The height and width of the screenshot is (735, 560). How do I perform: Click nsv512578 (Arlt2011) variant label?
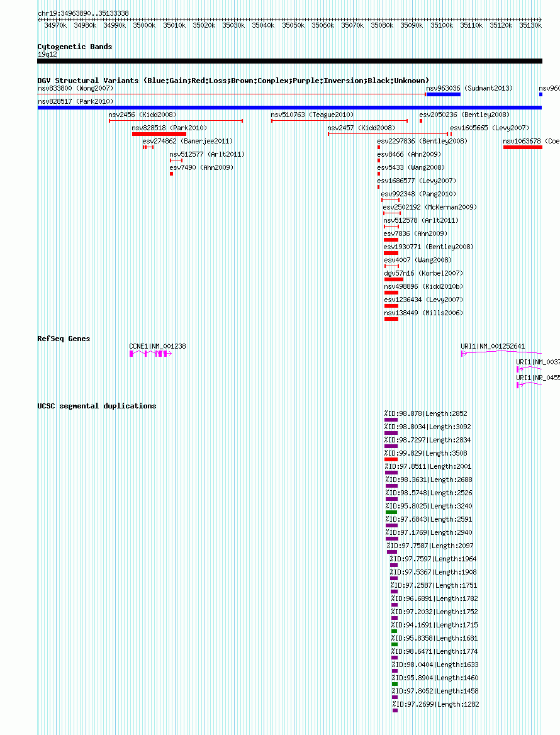click(422, 220)
